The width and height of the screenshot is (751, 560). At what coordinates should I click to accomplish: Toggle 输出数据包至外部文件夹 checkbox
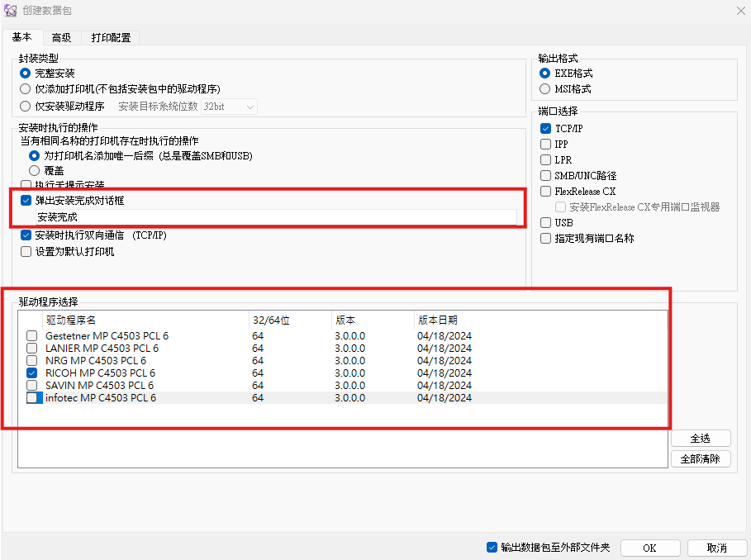492,547
